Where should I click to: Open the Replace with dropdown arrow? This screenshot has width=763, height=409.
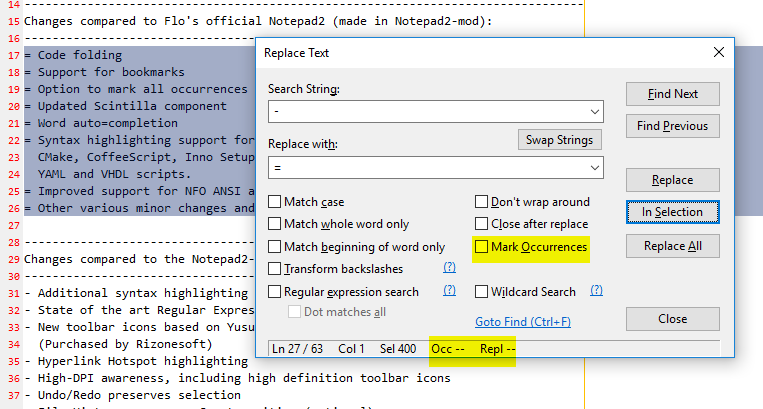coord(595,167)
